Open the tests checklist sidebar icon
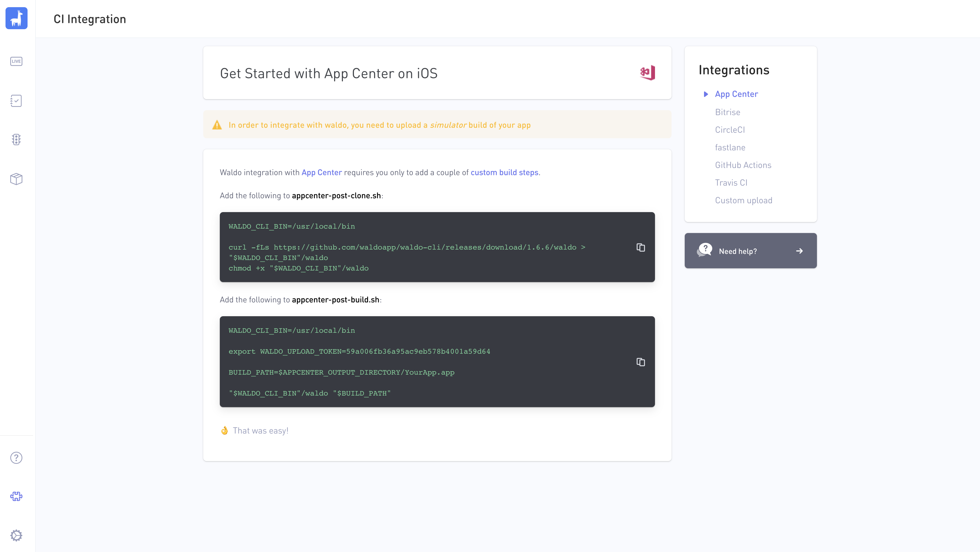 (16, 101)
